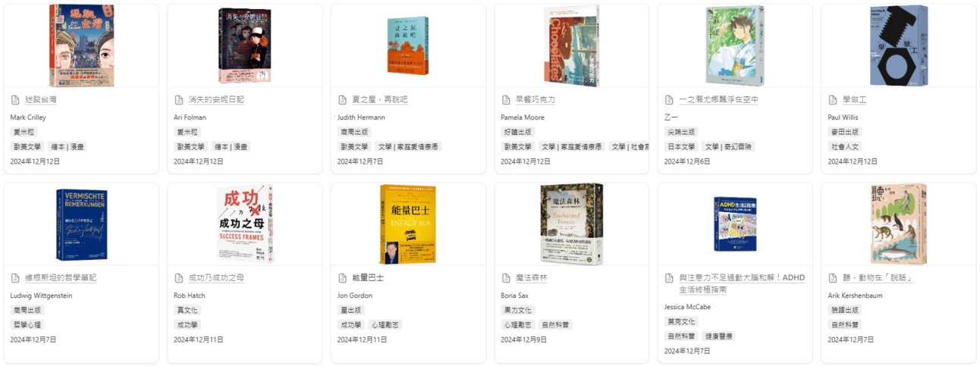Viewport: 980px width, 366px height.
Task: Click the page icon beside 逛逛台灣
Action: [x=16, y=100]
